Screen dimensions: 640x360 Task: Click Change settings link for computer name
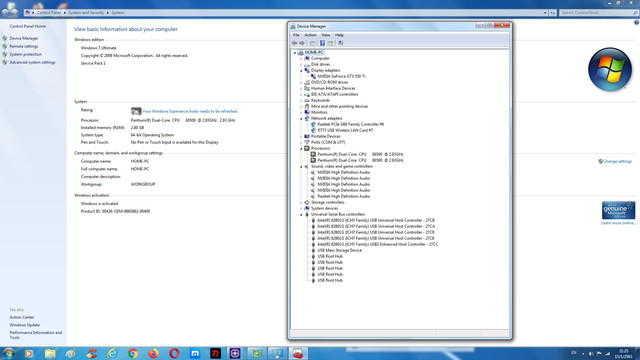(x=617, y=162)
